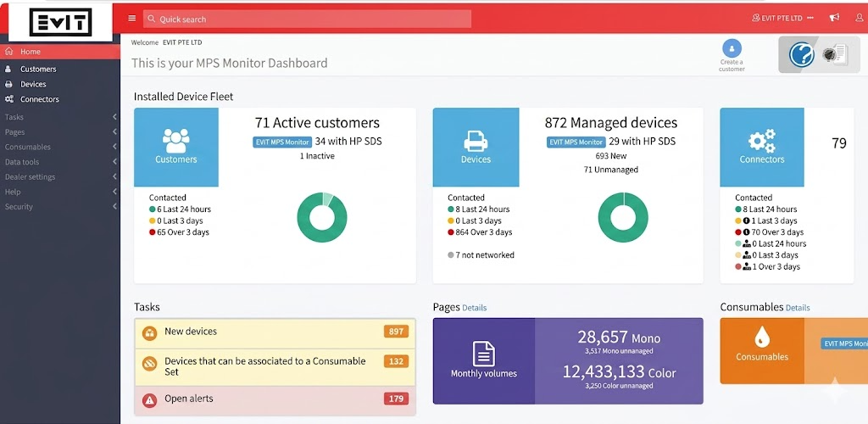Click the Home house icon

[x=8, y=52]
